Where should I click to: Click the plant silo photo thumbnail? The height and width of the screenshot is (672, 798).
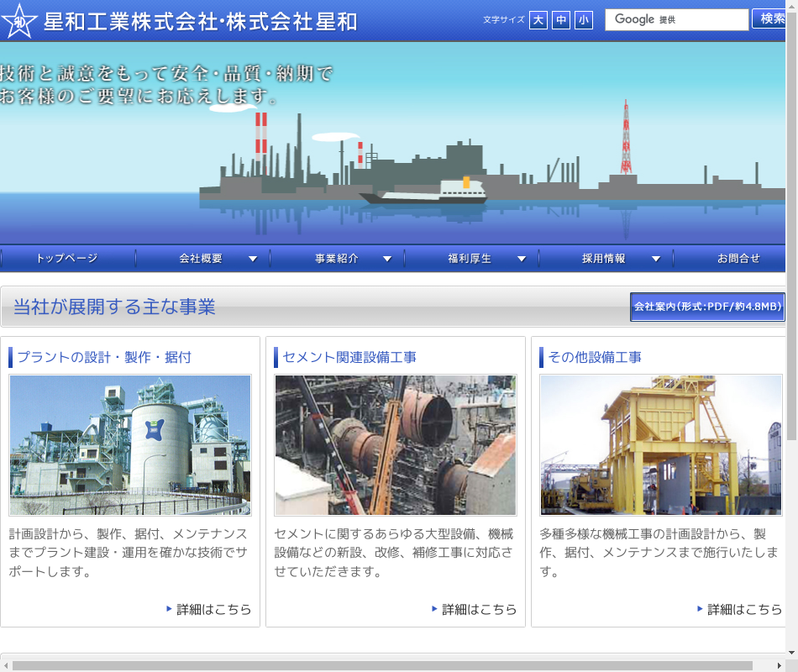pos(130,445)
